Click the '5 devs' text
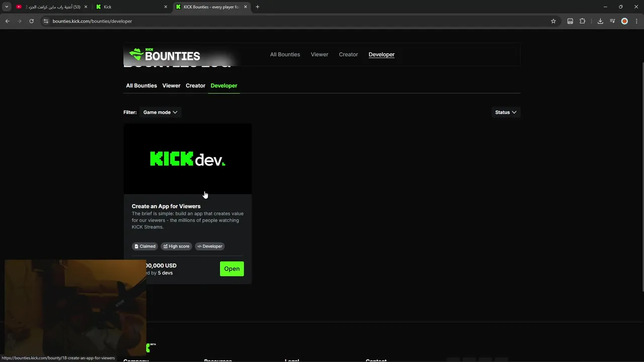Viewport: 644px width, 362px height. [165, 273]
